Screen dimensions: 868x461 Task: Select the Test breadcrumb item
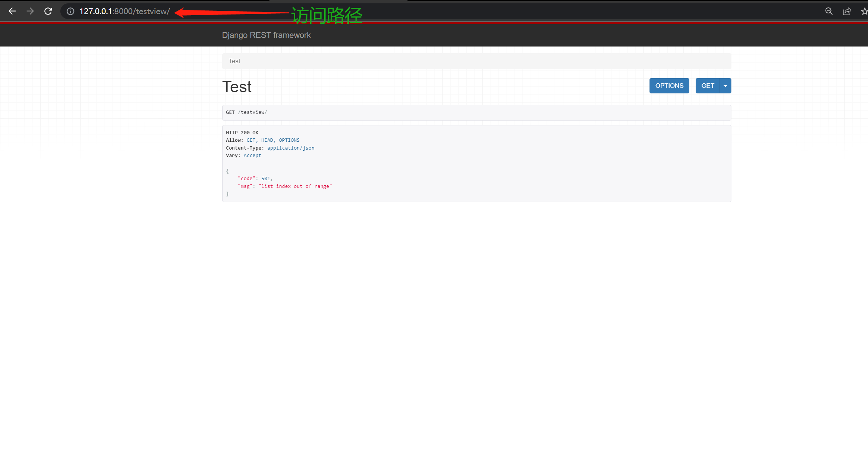234,61
